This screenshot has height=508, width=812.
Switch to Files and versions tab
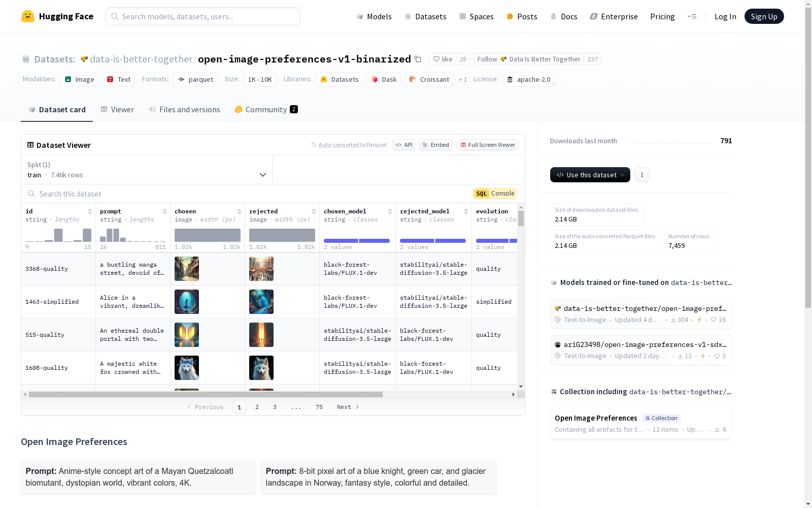(x=184, y=110)
